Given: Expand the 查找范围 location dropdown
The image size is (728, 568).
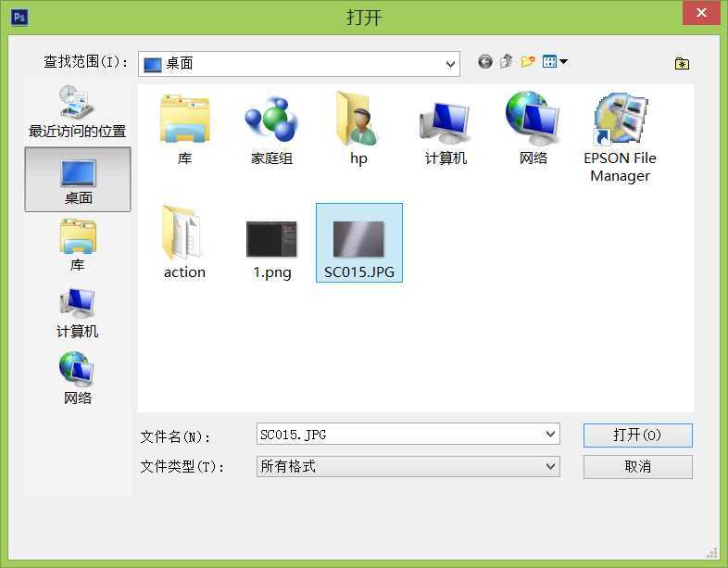Looking at the screenshot, I should coord(451,64).
